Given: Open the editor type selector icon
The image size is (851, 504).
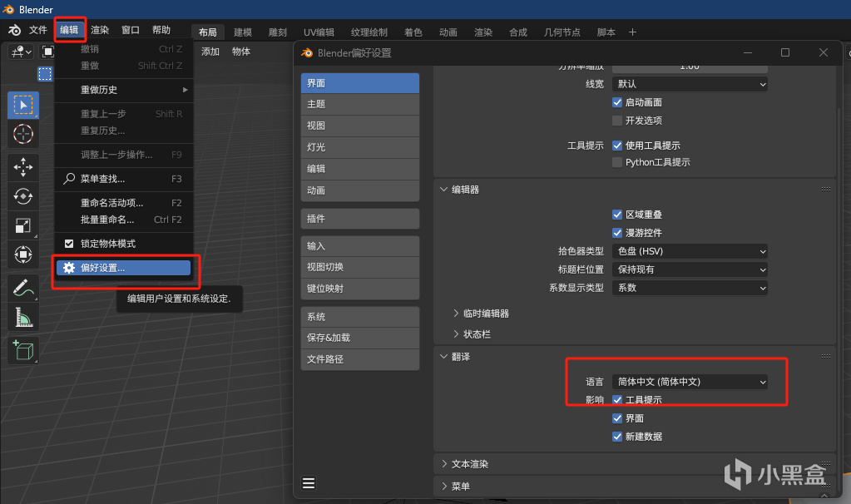Looking at the screenshot, I should click(21, 52).
